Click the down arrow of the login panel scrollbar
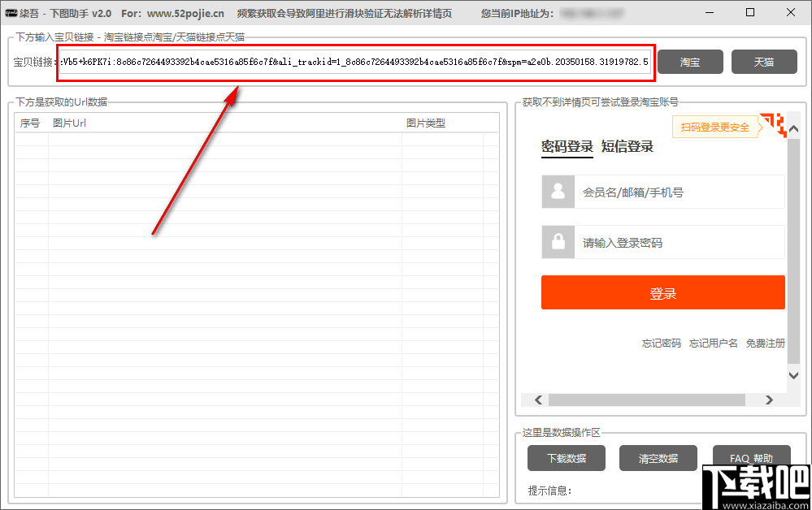The width and height of the screenshot is (812, 510). pos(793,374)
